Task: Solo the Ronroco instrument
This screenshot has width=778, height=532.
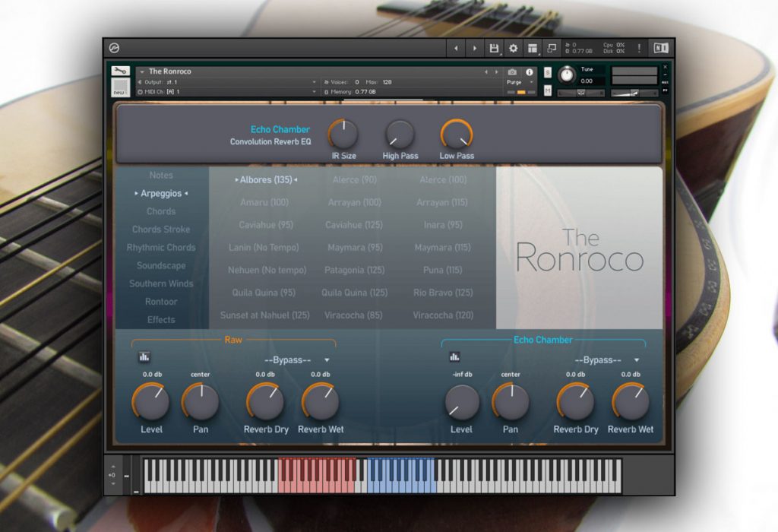Action: 548,72
